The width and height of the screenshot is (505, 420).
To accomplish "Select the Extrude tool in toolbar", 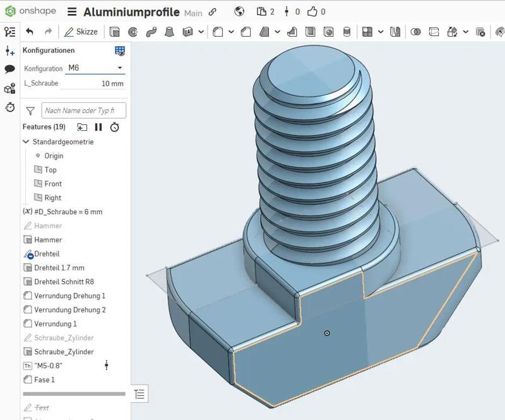I will tap(115, 32).
